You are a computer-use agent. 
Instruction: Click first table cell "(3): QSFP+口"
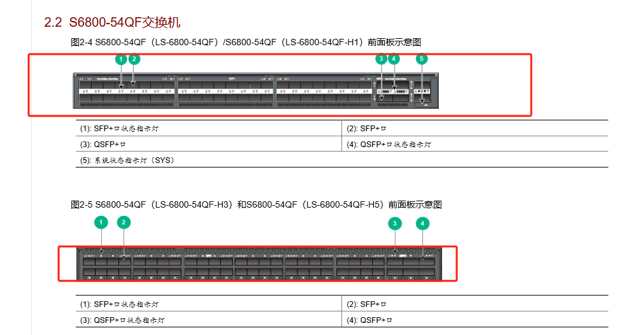click(x=209, y=144)
